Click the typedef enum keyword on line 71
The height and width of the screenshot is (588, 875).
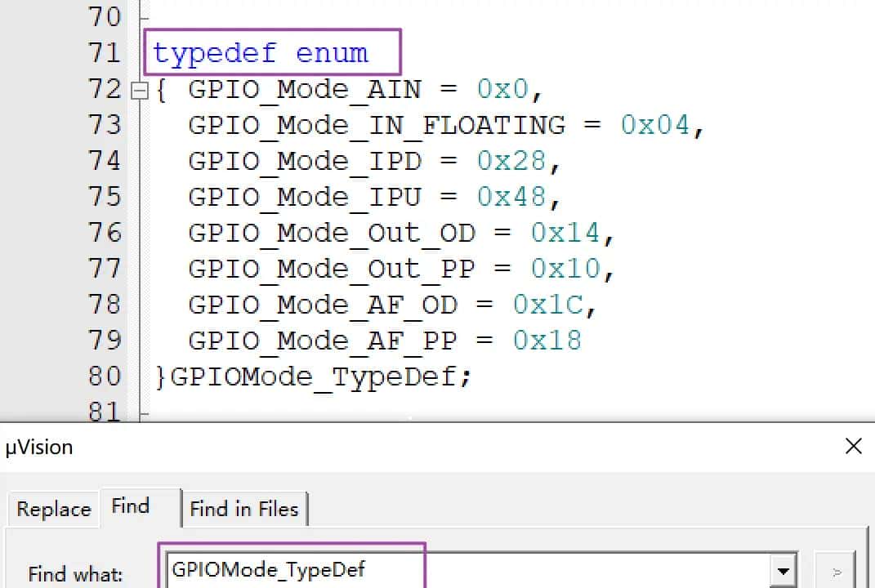[x=261, y=54]
